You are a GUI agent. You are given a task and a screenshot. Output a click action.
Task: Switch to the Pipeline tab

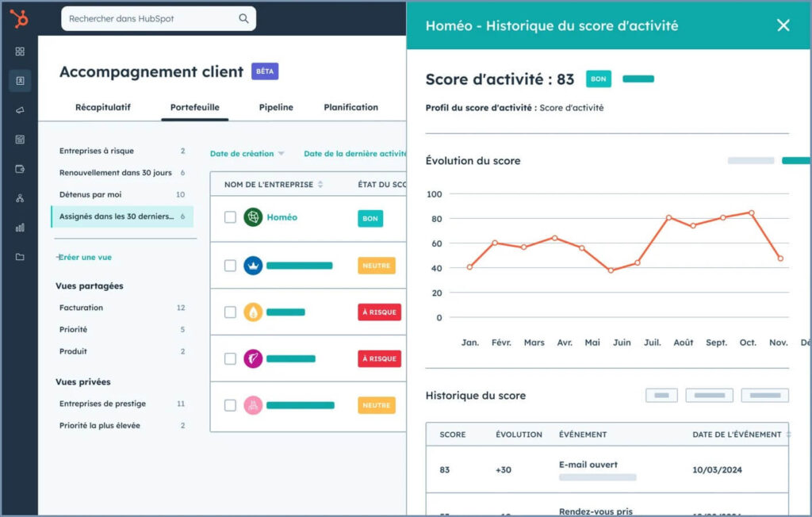(x=276, y=107)
